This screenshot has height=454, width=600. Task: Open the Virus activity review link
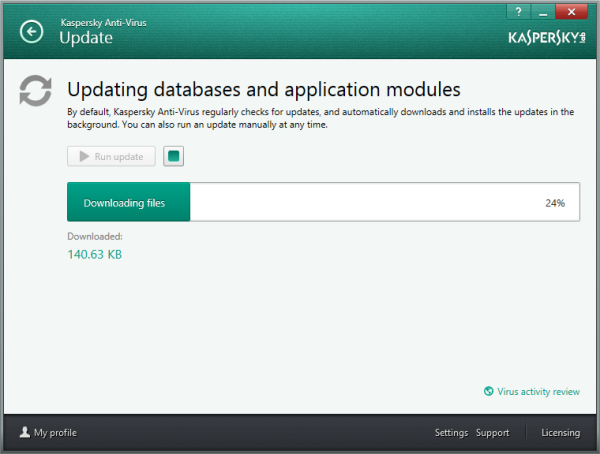[538, 392]
